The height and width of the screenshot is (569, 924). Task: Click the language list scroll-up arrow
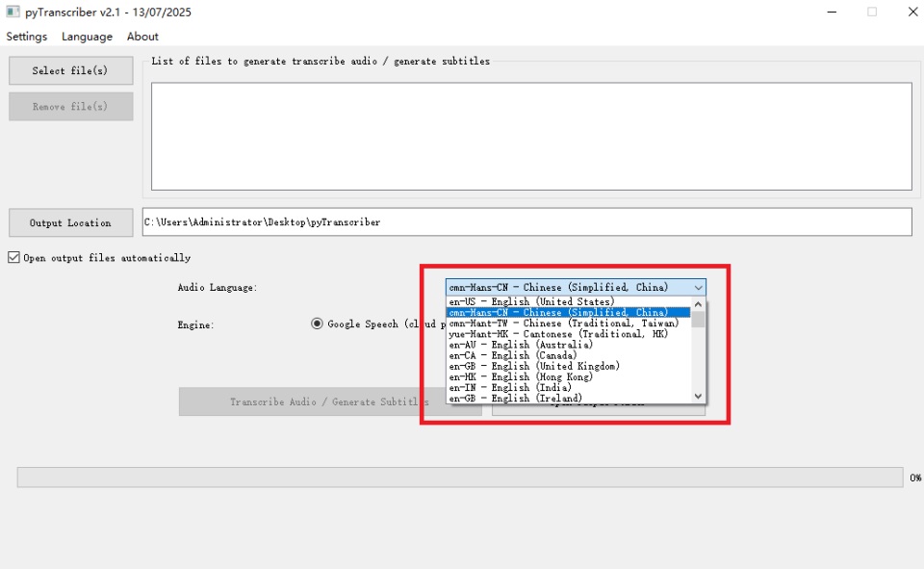coord(699,304)
